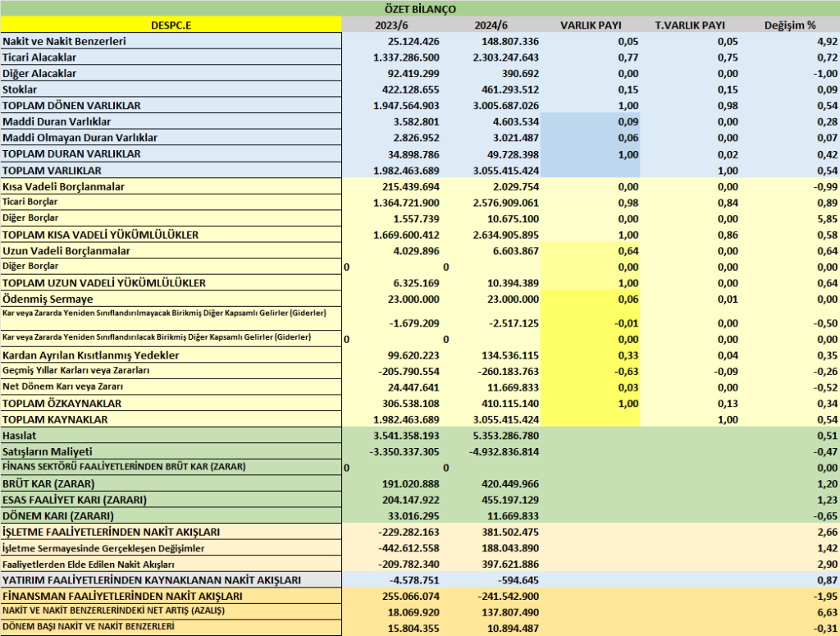Select the Değişim % column header
The height and width of the screenshot is (636, 840).
[x=790, y=25]
